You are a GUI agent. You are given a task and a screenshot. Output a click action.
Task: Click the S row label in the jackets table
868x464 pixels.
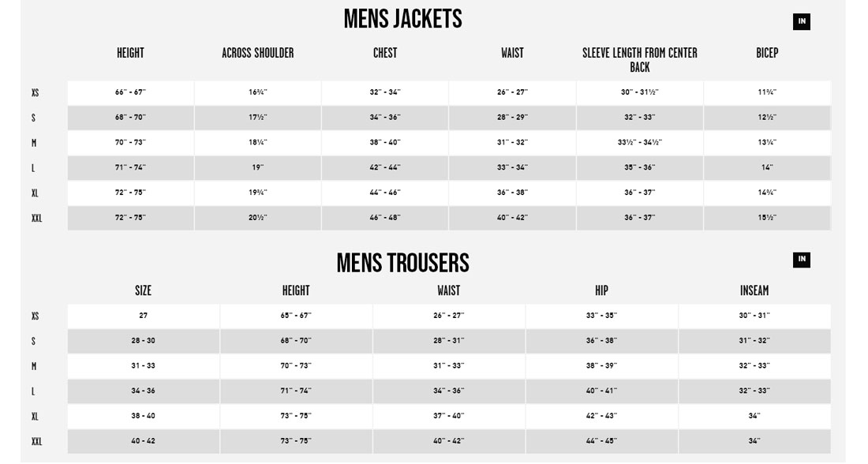click(x=32, y=118)
